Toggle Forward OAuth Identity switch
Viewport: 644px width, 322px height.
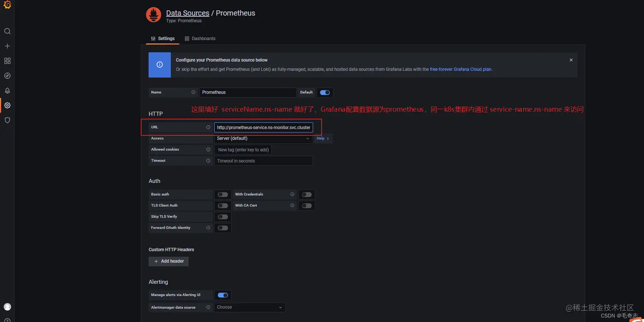click(223, 228)
